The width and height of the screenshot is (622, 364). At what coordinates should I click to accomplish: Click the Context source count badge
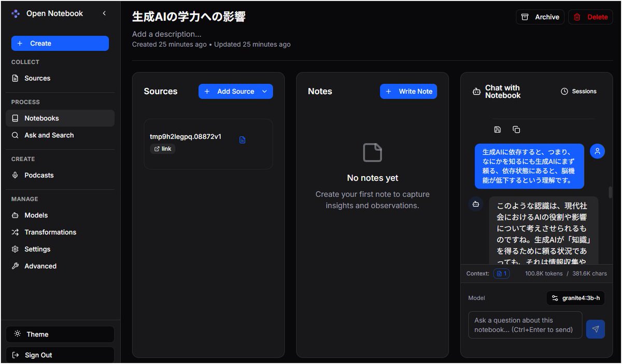(x=501, y=273)
